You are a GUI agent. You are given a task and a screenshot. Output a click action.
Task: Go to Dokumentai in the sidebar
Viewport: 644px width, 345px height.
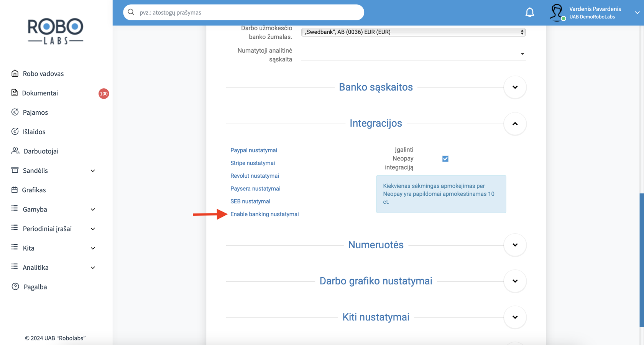[x=40, y=93]
